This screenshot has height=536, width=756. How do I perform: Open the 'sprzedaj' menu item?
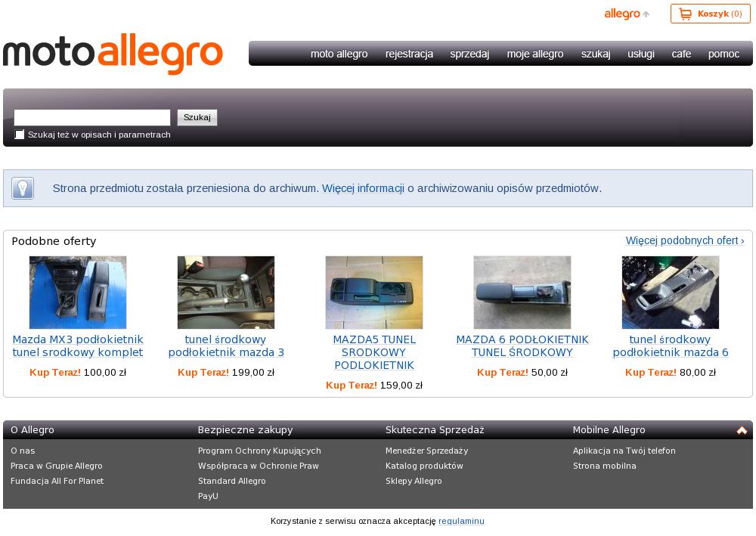tap(469, 54)
